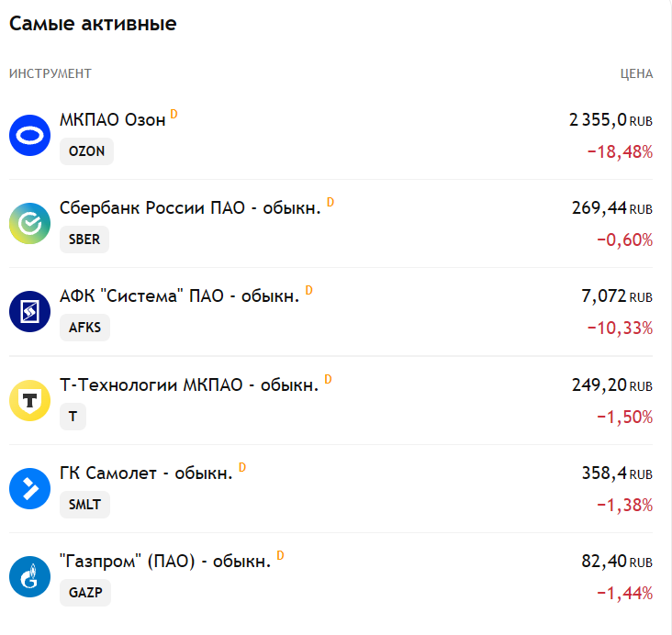
Task: Click the ИНСТРУМЕНТ column header
Action: [50, 73]
